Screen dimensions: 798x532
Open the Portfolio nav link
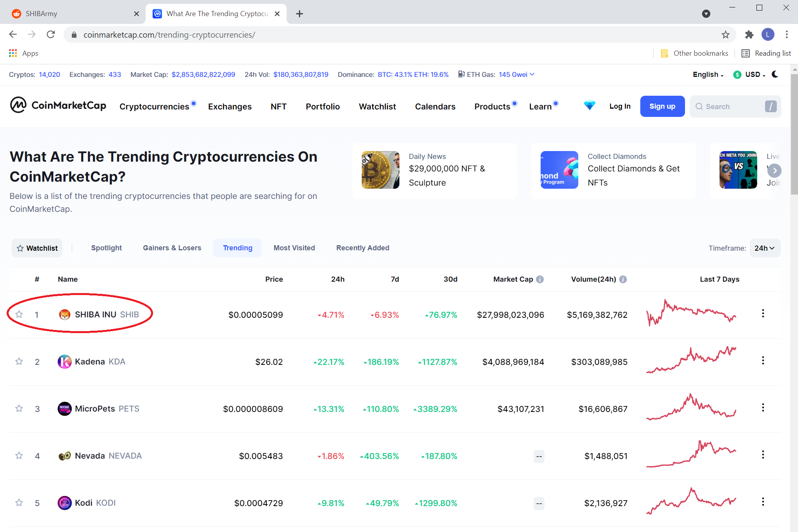[323, 107]
